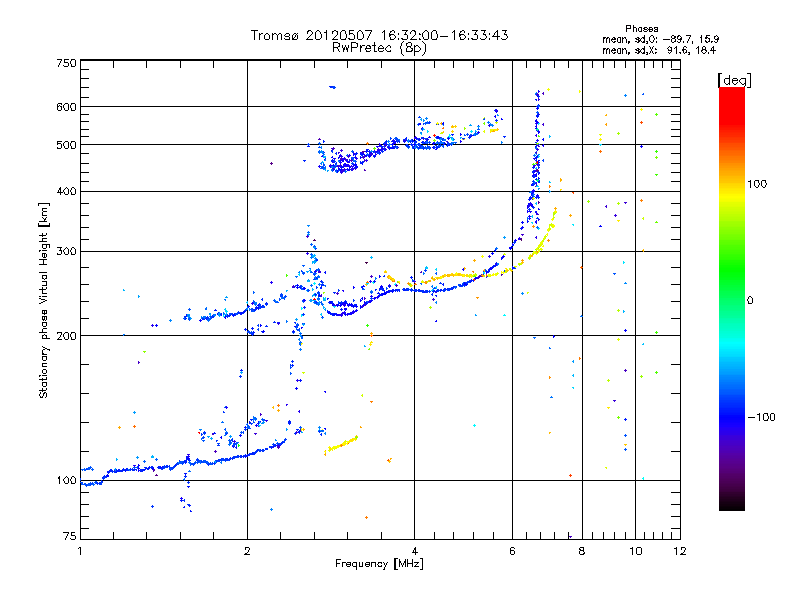
Task: Click the x-axis label '6'
Action: [x=512, y=551]
